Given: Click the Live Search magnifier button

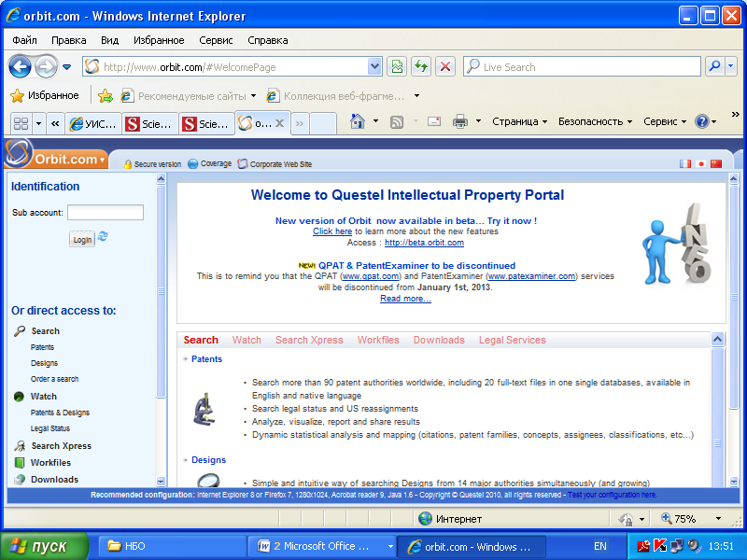Looking at the screenshot, I should click(714, 66).
